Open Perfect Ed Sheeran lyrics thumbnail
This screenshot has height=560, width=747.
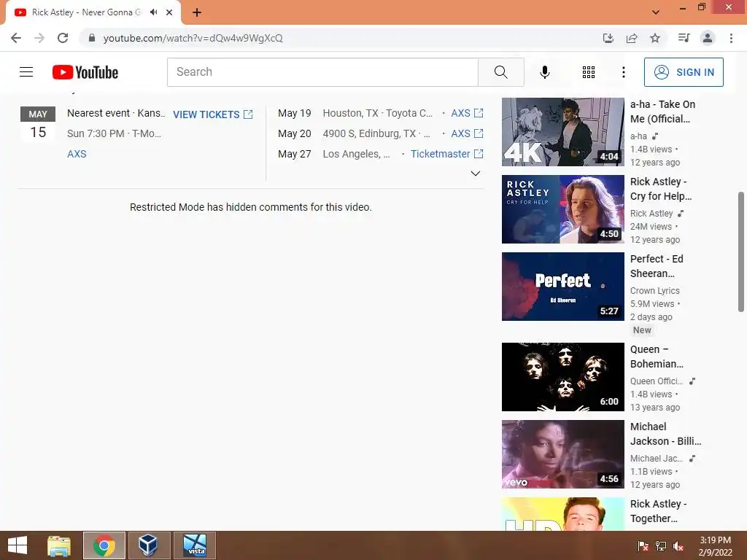(562, 286)
